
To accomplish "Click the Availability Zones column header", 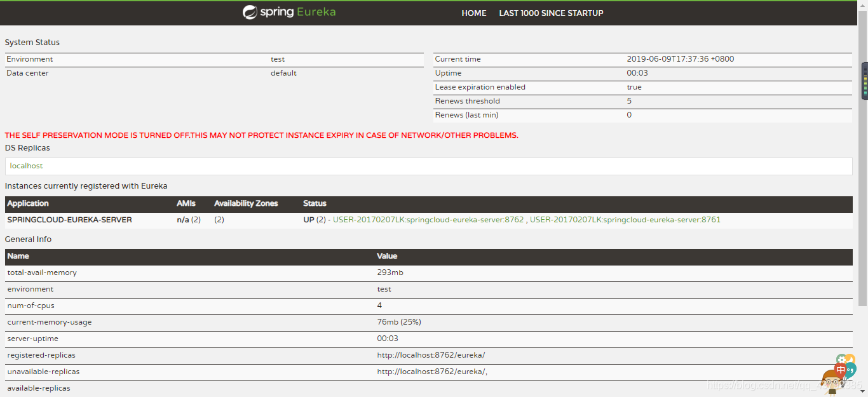I will pyautogui.click(x=246, y=203).
